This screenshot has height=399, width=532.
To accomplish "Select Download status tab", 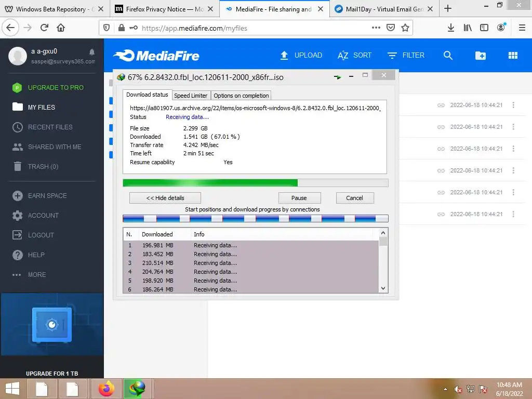I will [147, 95].
